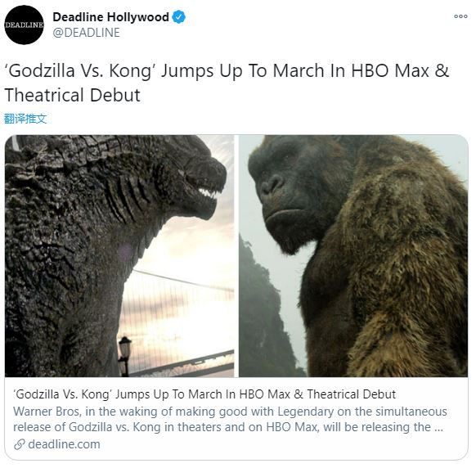Open the Deadline round profile avatar

click(x=24, y=25)
